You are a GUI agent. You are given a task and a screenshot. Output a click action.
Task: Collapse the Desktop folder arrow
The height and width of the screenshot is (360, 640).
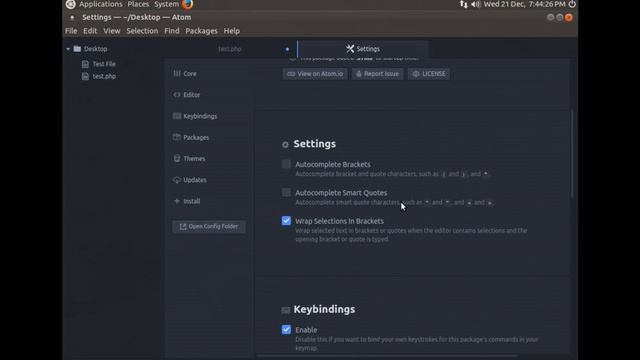pyautogui.click(x=68, y=49)
